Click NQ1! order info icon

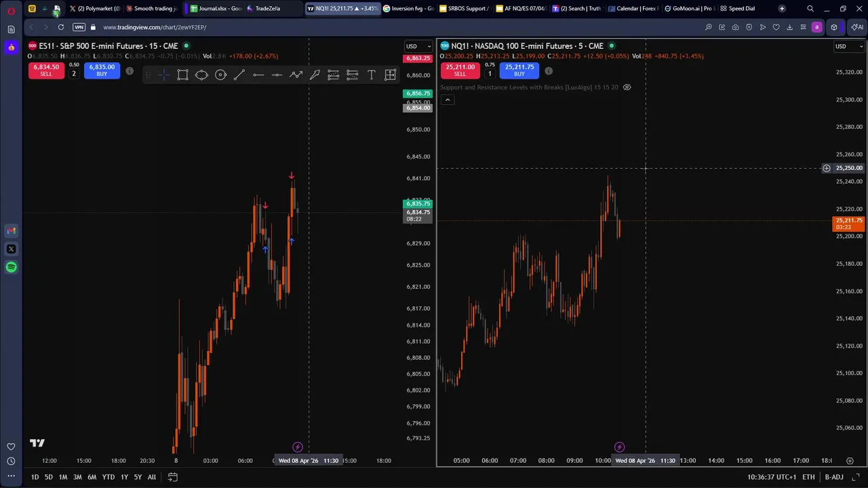pyautogui.click(x=549, y=71)
